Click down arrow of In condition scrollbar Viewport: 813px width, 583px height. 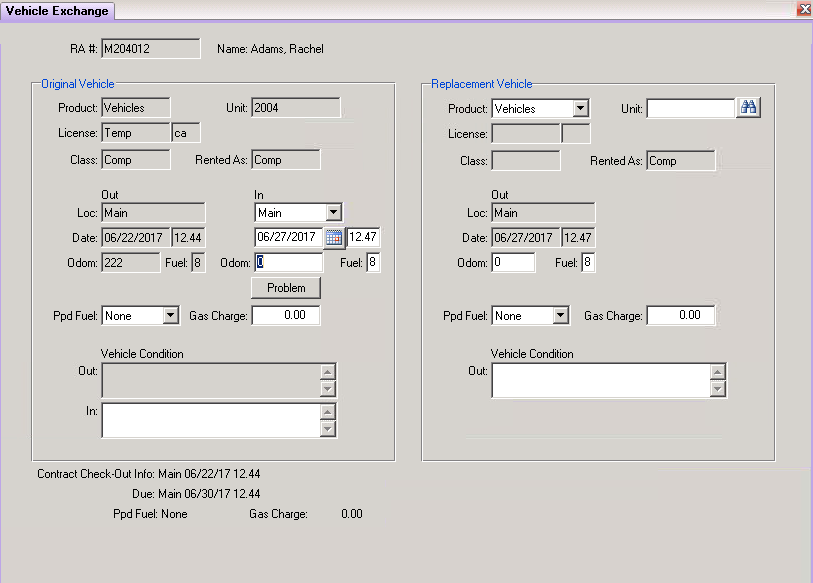[x=328, y=429]
